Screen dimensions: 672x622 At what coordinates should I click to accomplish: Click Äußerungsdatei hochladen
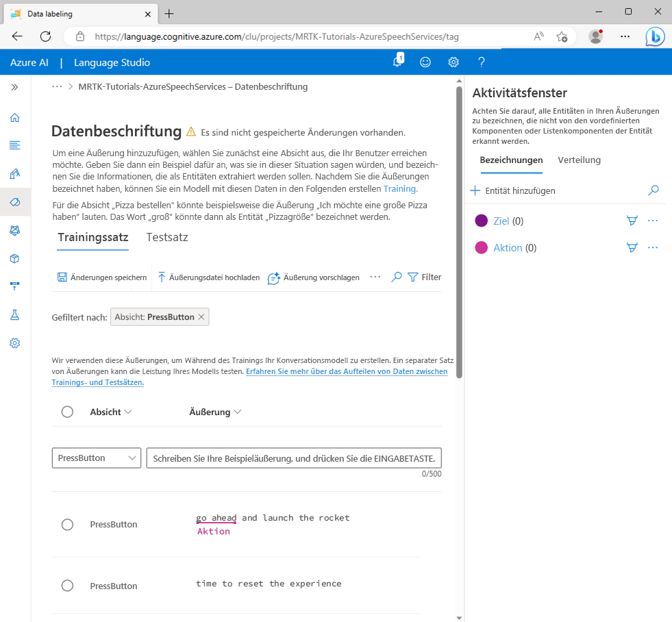click(x=209, y=277)
